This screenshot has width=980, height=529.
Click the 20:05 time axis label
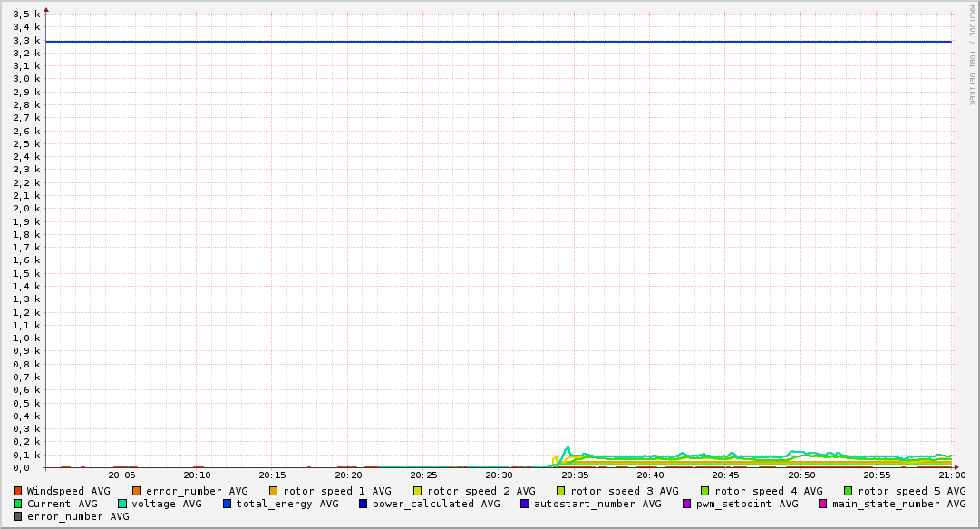tap(122, 475)
